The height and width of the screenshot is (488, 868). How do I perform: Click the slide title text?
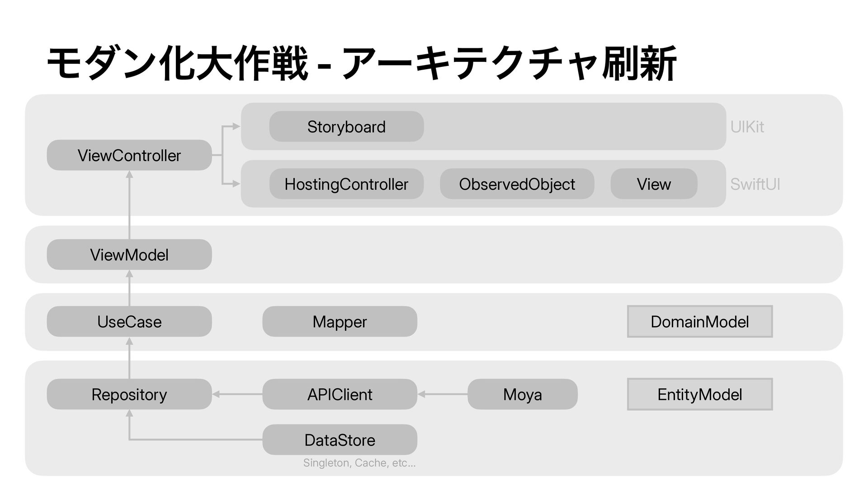pyautogui.click(x=362, y=63)
